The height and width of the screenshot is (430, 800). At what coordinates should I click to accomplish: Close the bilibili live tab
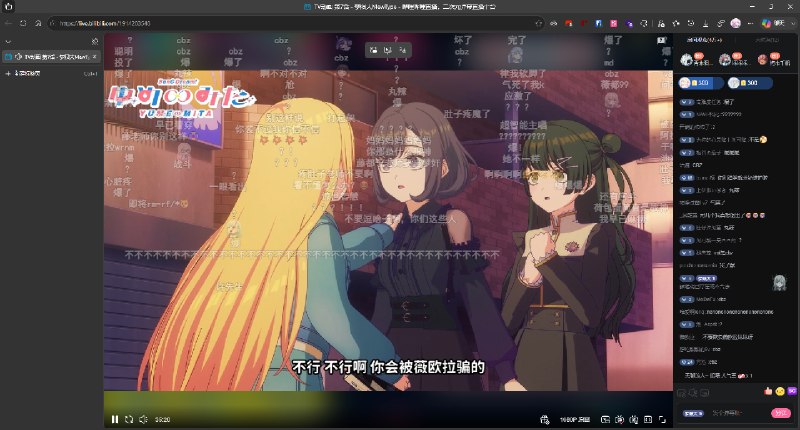click(94, 57)
